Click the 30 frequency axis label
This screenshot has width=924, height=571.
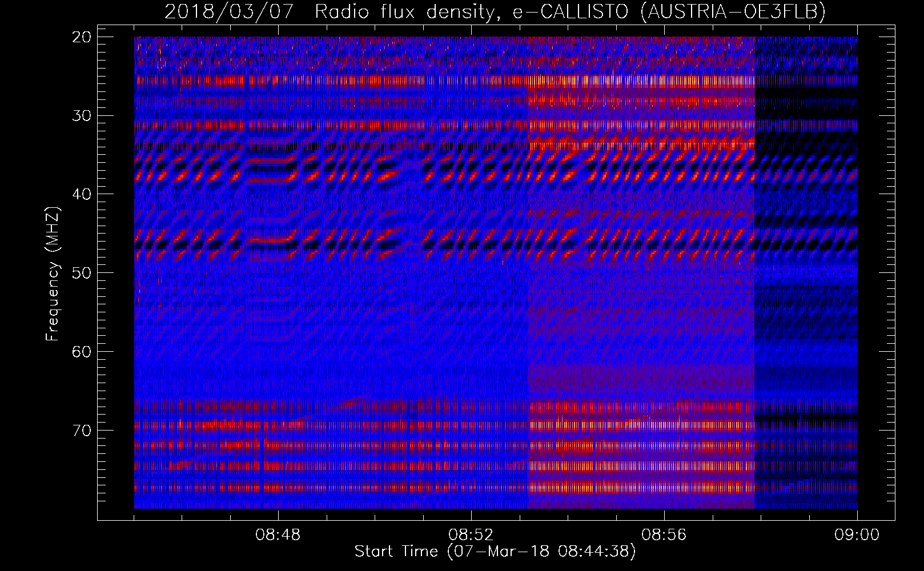click(82, 115)
